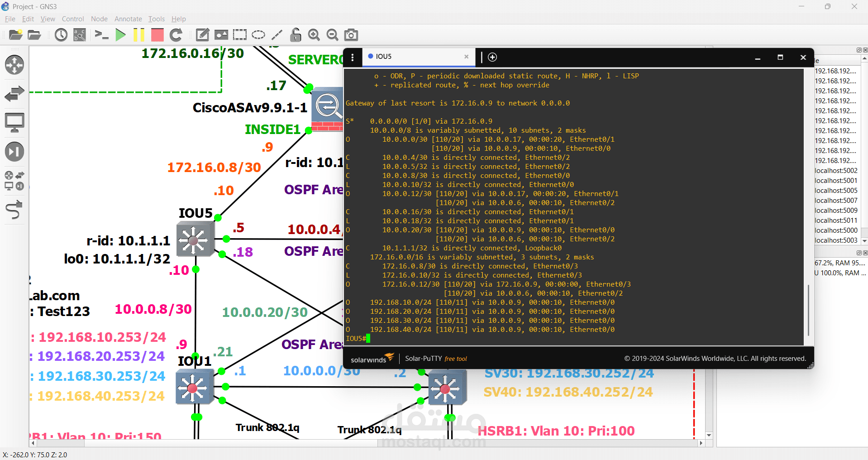Open the Edit menu
This screenshot has height=460, width=868.
tap(28, 19)
